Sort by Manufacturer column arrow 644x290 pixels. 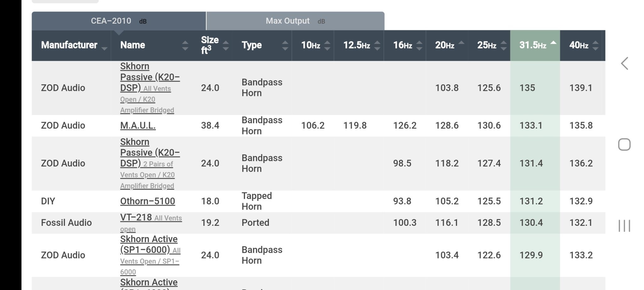click(x=104, y=48)
